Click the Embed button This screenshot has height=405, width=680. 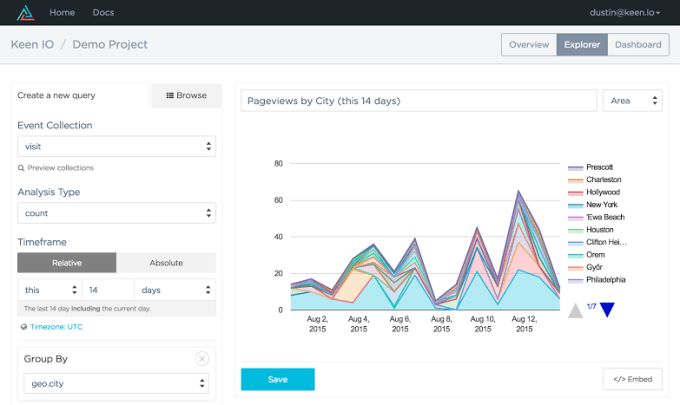632,379
